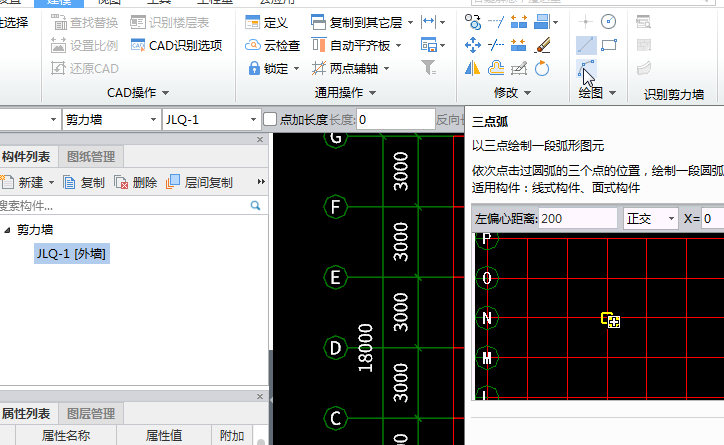
Task: Click the 两点辅轴 button
Action: tap(345, 69)
